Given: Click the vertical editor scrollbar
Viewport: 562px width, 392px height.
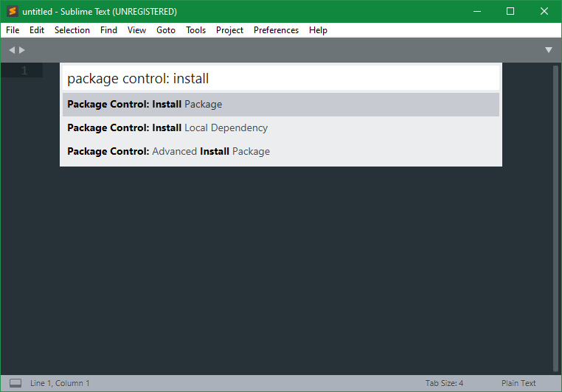Looking at the screenshot, I should coord(555,218).
